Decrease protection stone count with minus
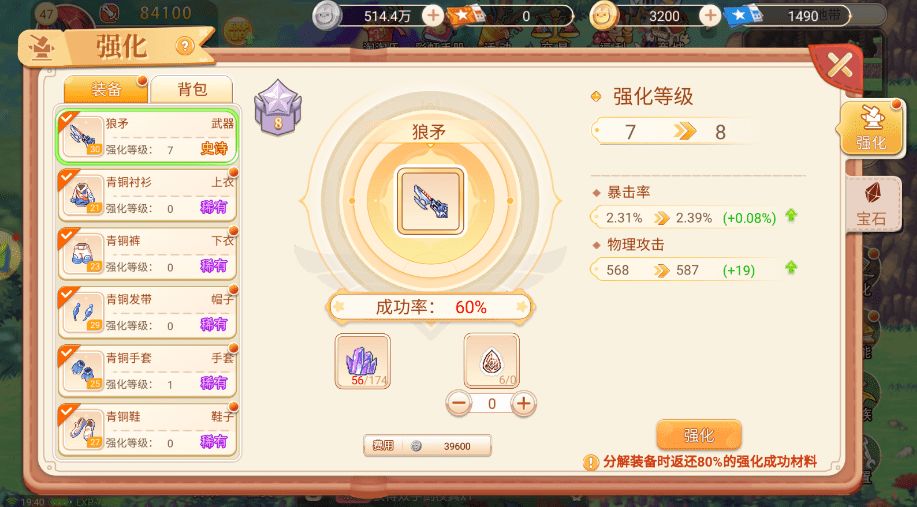This screenshot has width=917, height=507. click(x=458, y=403)
